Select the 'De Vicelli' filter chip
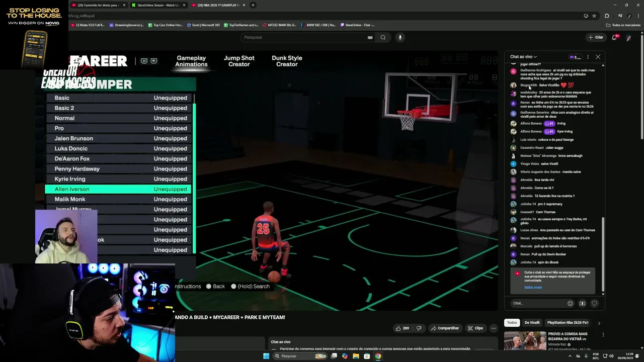The width and height of the screenshot is (644, 362). pos(532,323)
